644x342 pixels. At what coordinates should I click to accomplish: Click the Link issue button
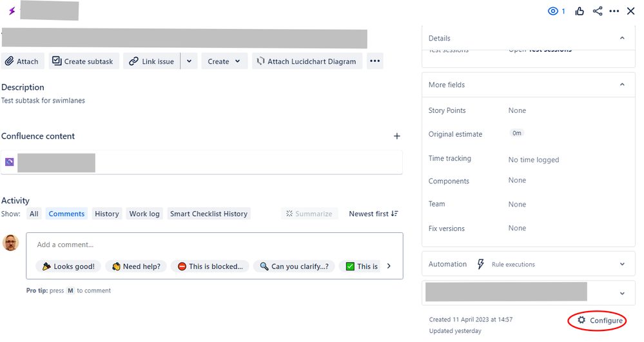pyautogui.click(x=152, y=61)
